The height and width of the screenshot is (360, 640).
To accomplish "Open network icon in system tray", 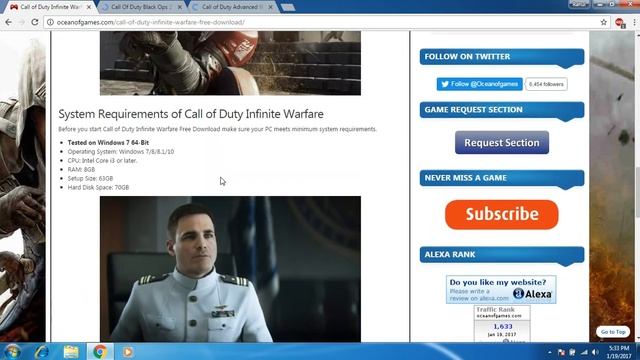I will [x=584, y=352].
